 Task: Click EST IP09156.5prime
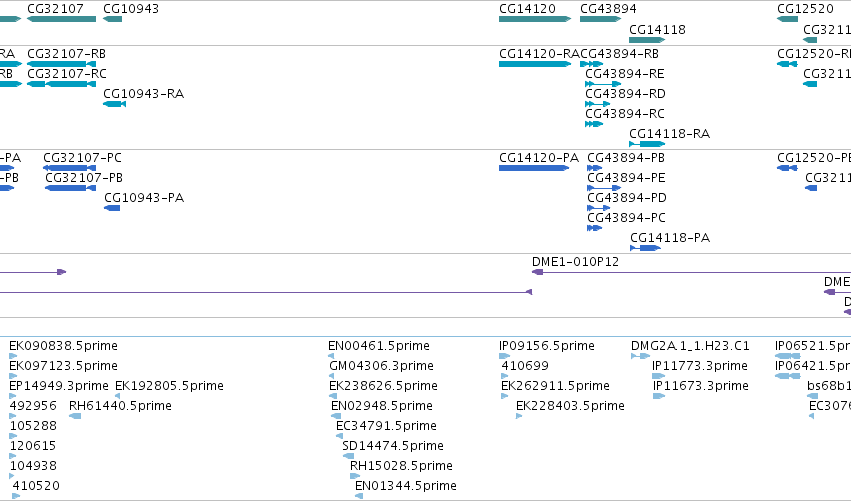point(504,356)
